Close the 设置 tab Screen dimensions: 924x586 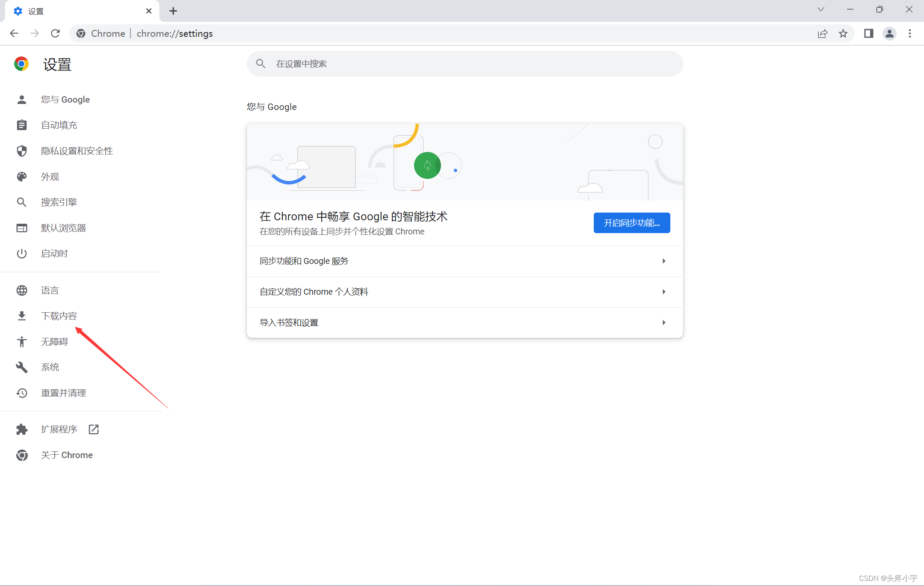click(x=149, y=11)
